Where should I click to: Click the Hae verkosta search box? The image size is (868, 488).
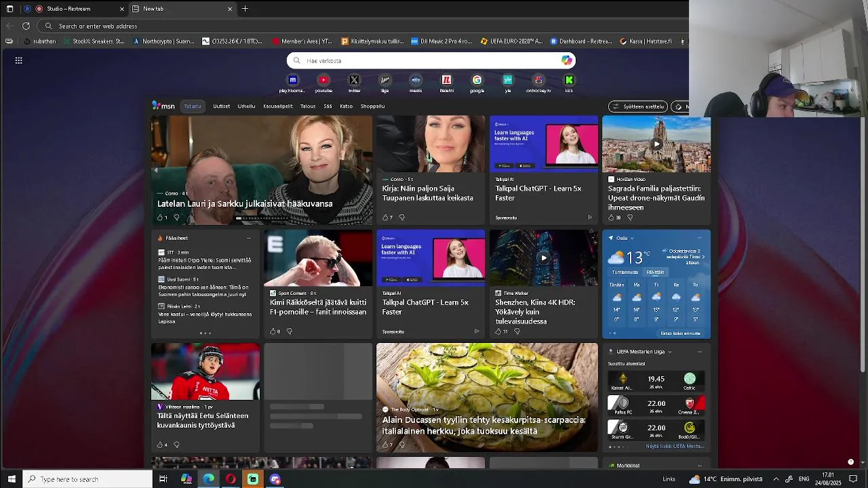coord(431,60)
